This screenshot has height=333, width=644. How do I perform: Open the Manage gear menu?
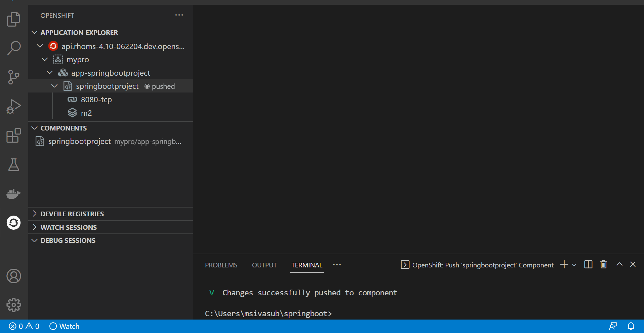pyautogui.click(x=14, y=305)
